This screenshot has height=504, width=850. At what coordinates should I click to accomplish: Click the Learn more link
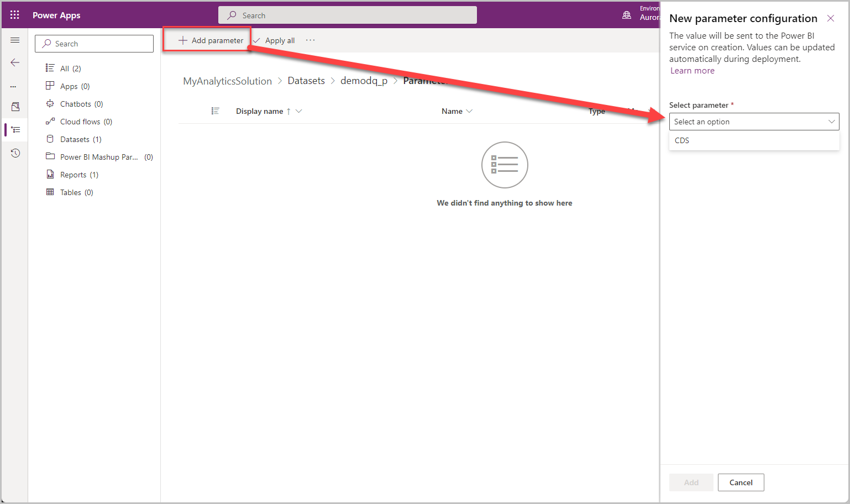click(692, 70)
